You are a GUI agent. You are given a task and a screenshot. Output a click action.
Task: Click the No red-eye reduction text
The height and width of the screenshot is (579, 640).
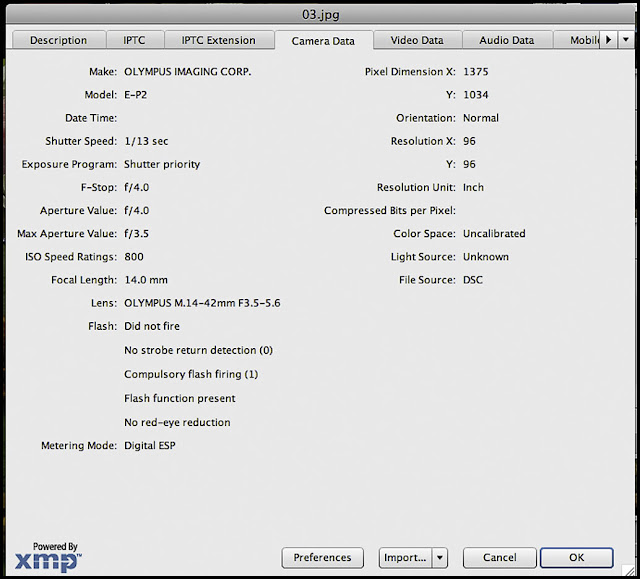[177, 422]
